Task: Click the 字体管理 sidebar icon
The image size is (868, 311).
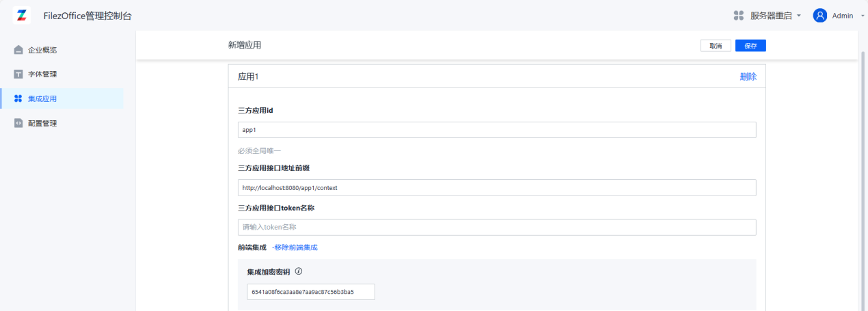Action: 18,74
